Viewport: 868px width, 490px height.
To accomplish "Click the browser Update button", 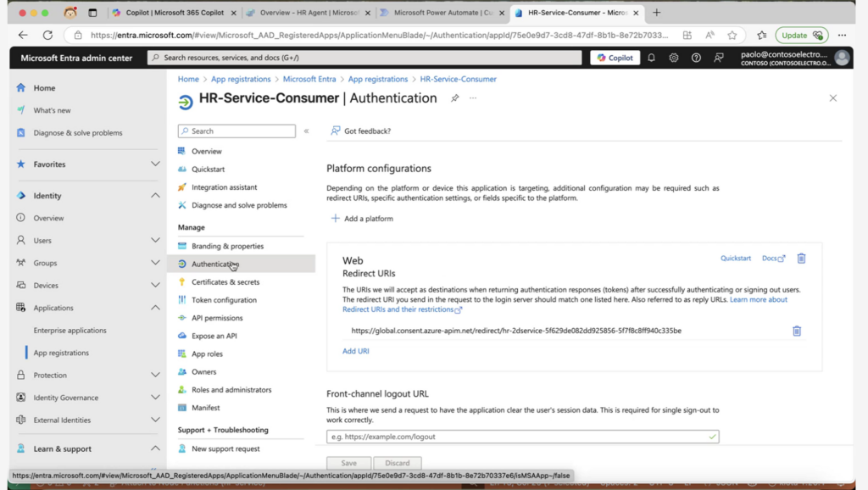I will [x=802, y=35].
